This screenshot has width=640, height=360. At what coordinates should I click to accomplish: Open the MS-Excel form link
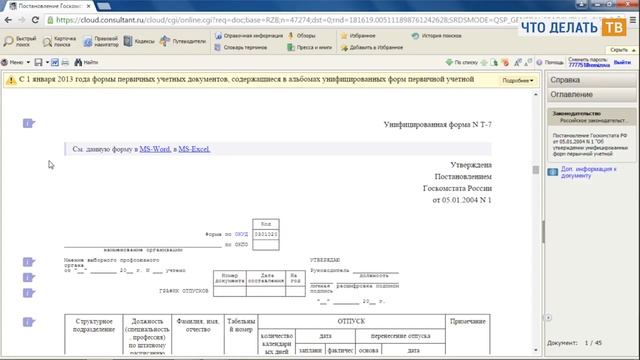(x=194, y=149)
